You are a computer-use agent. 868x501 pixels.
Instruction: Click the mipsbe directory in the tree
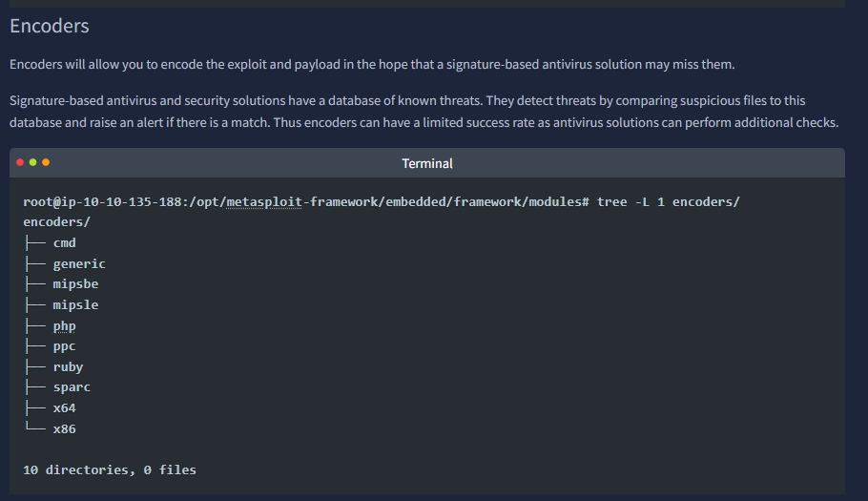pyautogui.click(x=75, y=284)
